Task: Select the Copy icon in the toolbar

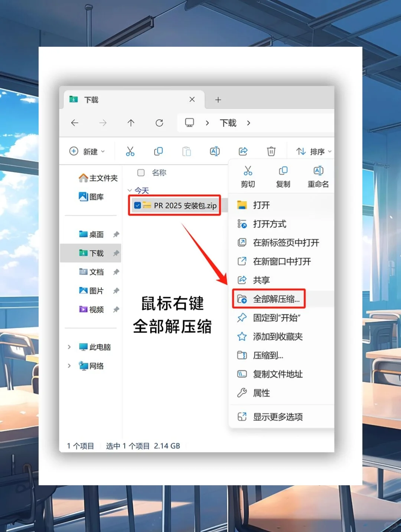Action: click(x=158, y=151)
